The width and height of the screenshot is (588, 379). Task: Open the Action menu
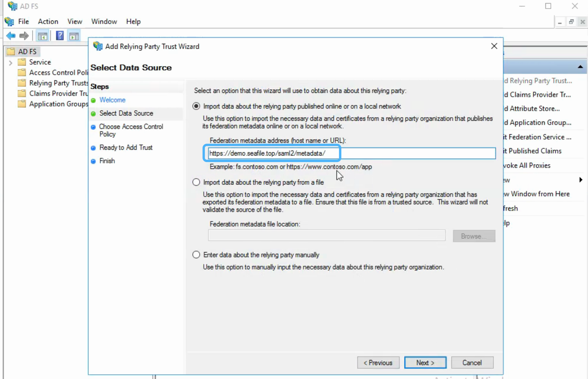click(48, 21)
